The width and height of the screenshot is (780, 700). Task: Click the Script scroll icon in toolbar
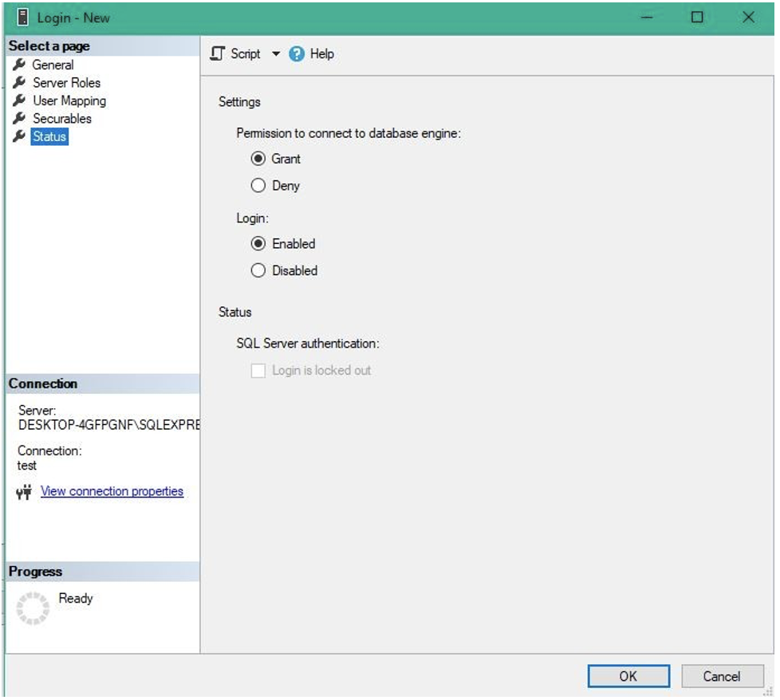pos(217,53)
